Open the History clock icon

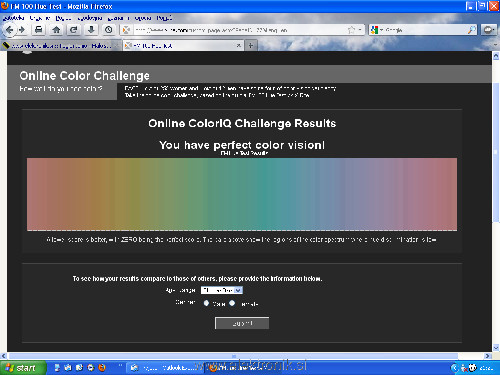pyautogui.click(x=108, y=30)
